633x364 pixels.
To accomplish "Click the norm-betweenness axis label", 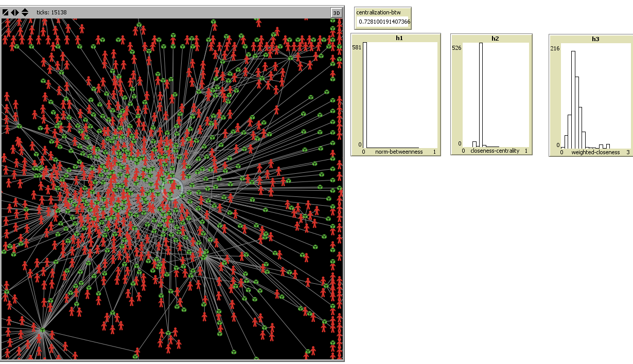I will (399, 152).
